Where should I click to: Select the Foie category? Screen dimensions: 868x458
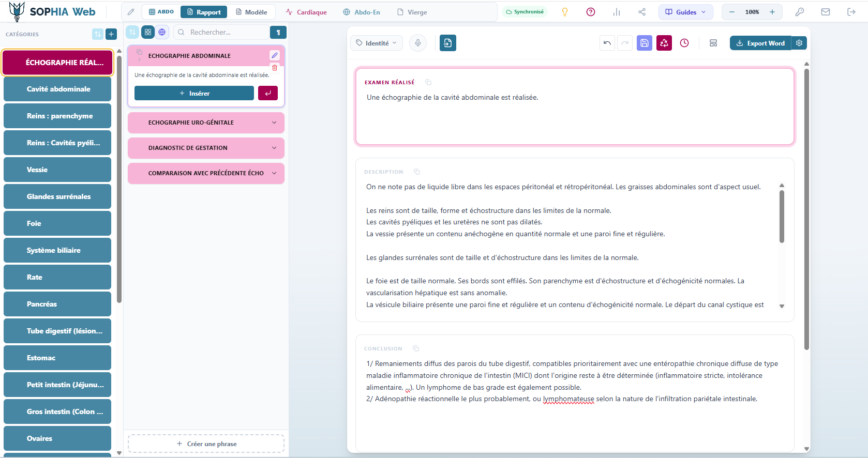tap(57, 223)
